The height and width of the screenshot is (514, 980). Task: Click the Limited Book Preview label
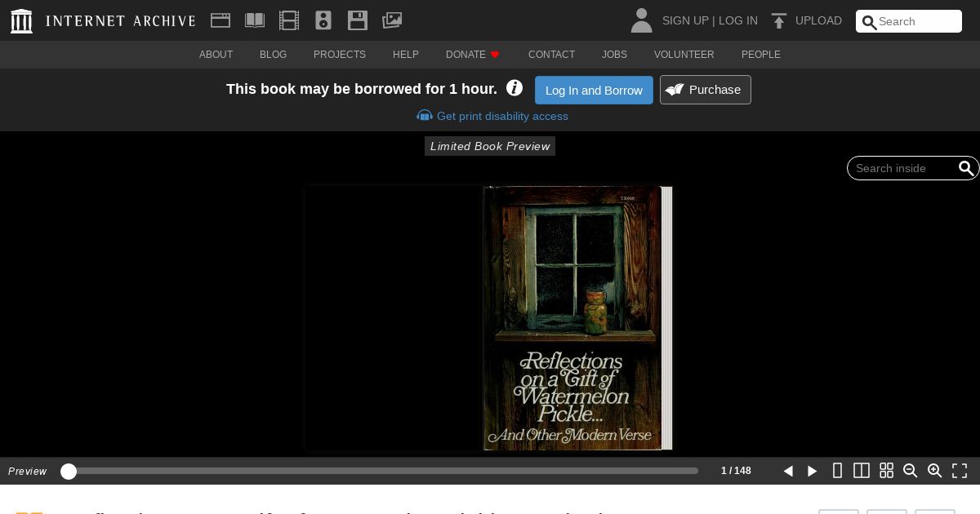[x=490, y=146]
